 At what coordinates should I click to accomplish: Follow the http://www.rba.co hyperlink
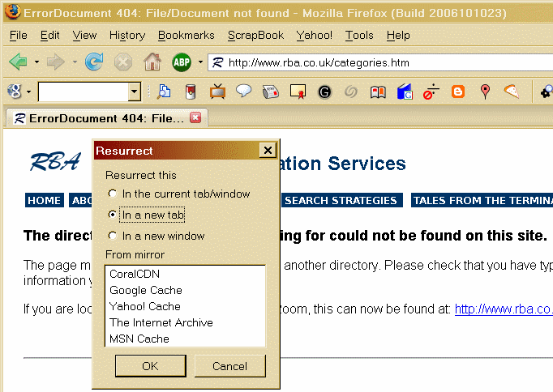(x=504, y=309)
